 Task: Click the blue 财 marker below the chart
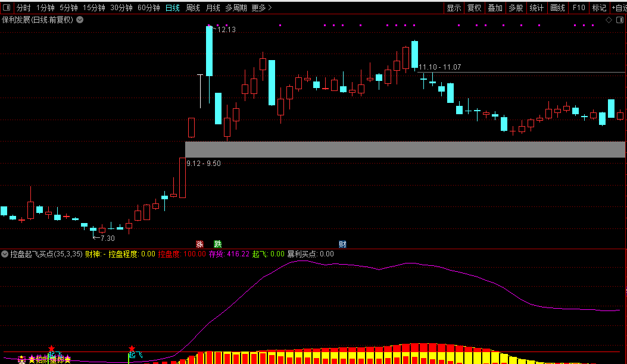coord(343,244)
